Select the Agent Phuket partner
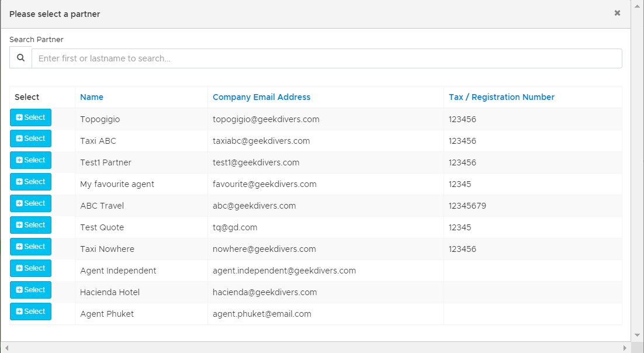This screenshot has height=353, width=644. (31, 312)
